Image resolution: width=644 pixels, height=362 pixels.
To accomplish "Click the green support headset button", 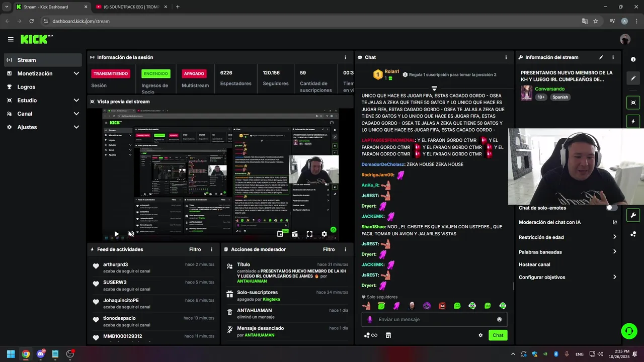I will [629, 331].
